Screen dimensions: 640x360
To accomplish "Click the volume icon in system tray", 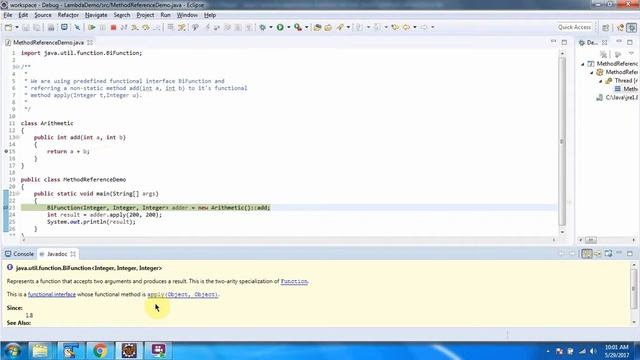I will [593, 351].
